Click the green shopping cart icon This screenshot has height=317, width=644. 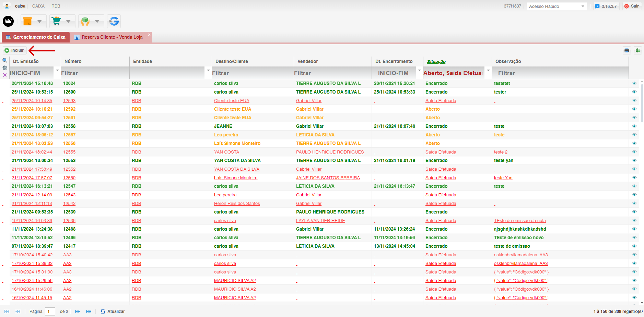pos(56,21)
